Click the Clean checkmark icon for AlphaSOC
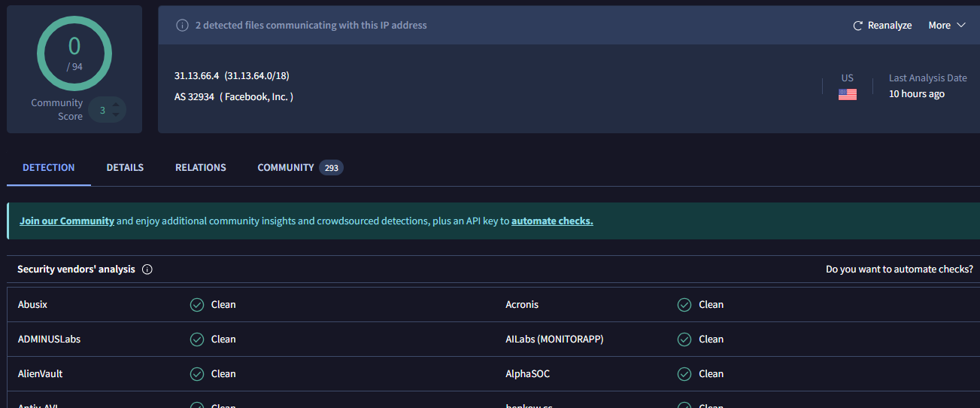Screen dimensions: 980x408 tap(684, 374)
